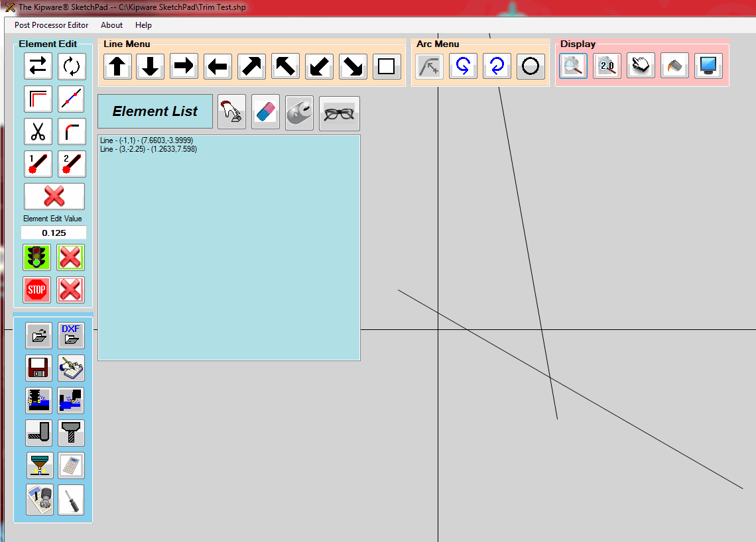756x542 pixels.
Task: Click the Element List header button
Action: click(155, 111)
